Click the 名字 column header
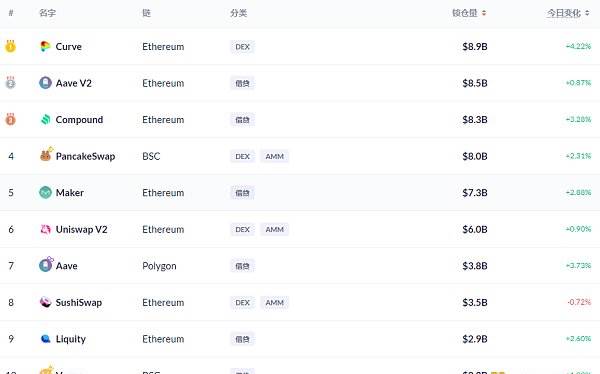The image size is (600, 374). point(47,13)
